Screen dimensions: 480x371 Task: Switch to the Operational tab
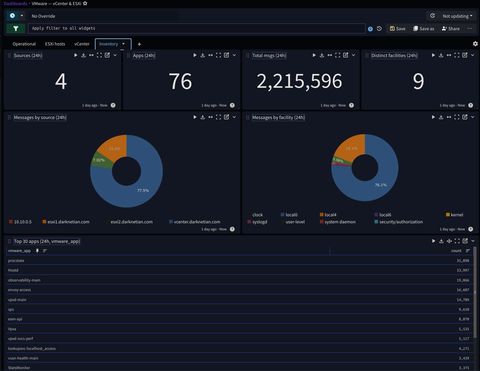click(24, 44)
